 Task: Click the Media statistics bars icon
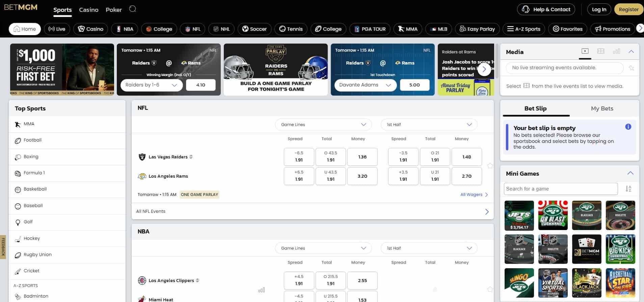[x=616, y=51]
